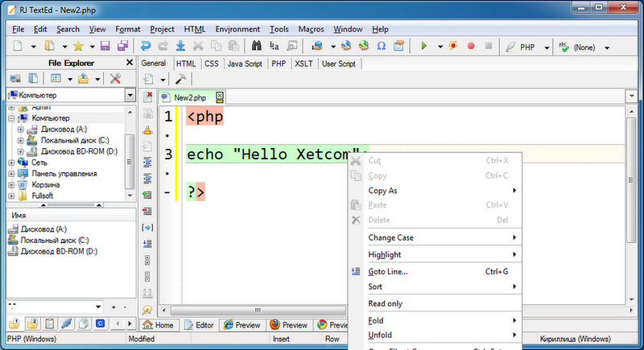Open Sort submenu in context menu
The width and height of the screenshot is (644, 350).
[435, 286]
